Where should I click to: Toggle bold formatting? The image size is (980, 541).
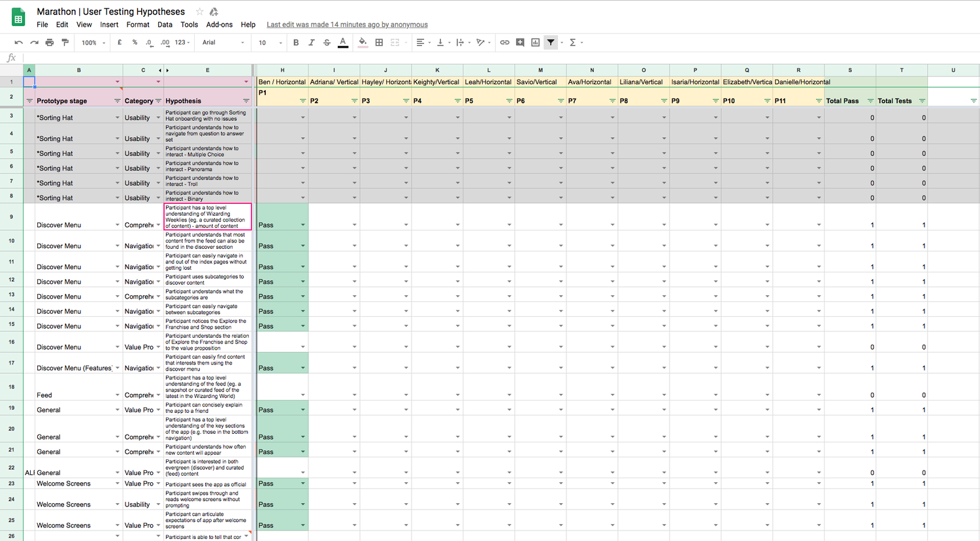click(x=296, y=42)
